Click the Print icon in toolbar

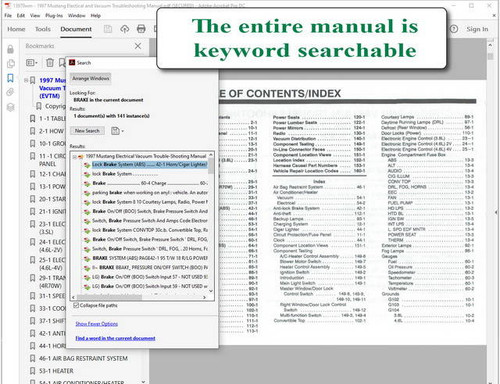tap(141, 29)
